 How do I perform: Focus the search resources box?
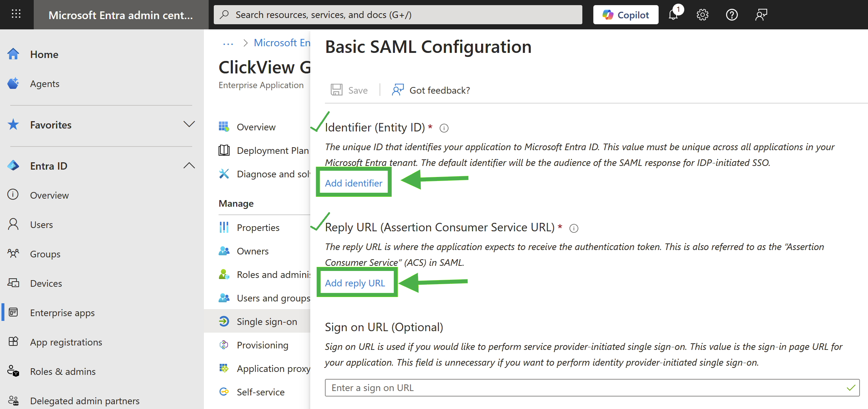(x=398, y=15)
